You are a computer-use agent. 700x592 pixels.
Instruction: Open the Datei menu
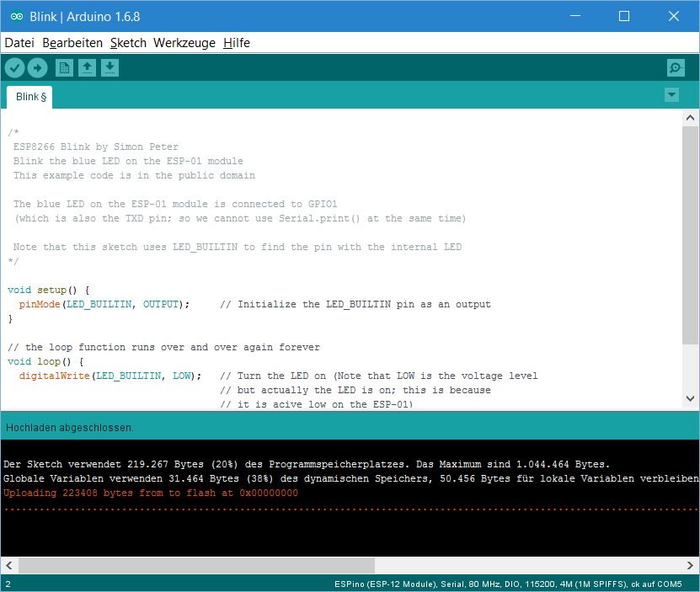click(19, 43)
